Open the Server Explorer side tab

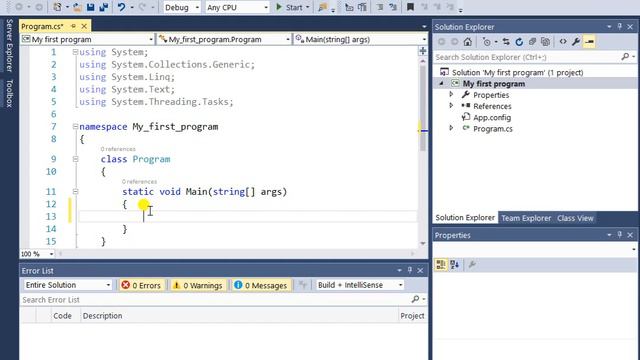point(9,45)
